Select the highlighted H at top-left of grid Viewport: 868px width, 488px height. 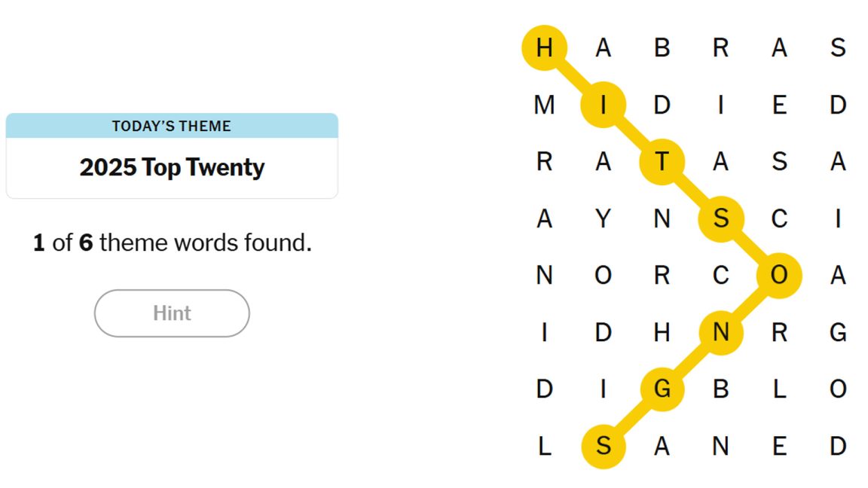(x=544, y=47)
